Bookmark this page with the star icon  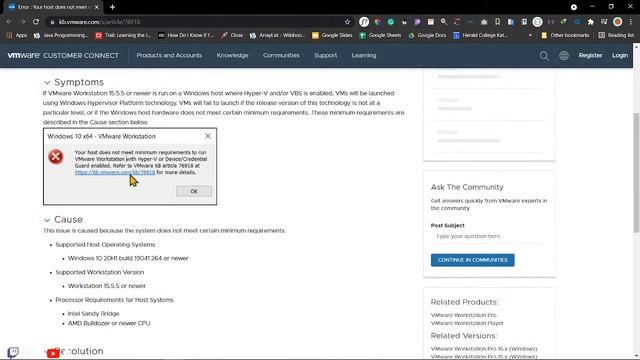click(347, 22)
